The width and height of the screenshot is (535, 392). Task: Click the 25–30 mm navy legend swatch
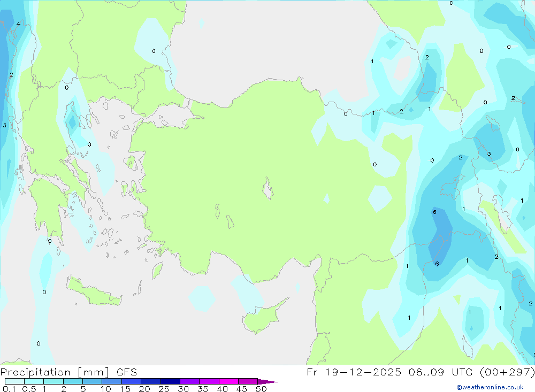point(170,381)
